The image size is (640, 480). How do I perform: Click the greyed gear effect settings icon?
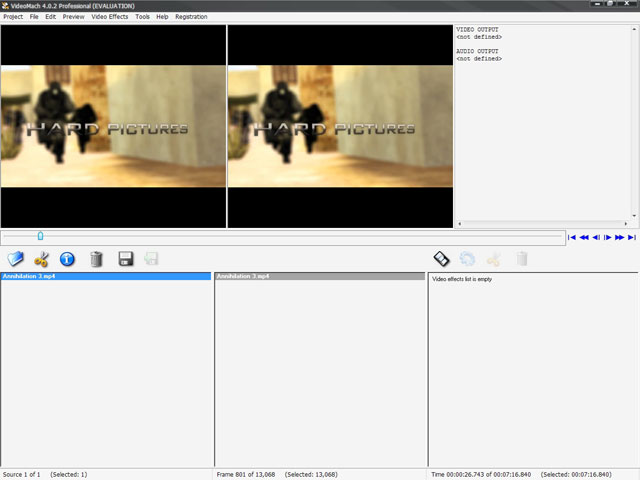pyautogui.click(x=467, y=259)
